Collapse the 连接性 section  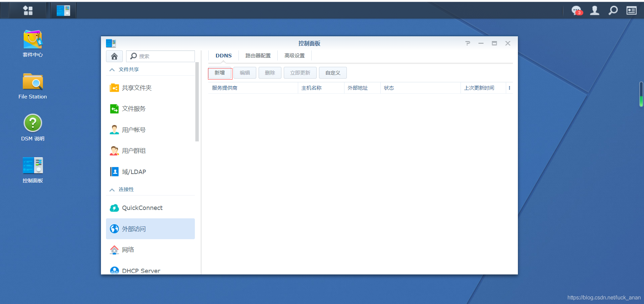[112, 189]
